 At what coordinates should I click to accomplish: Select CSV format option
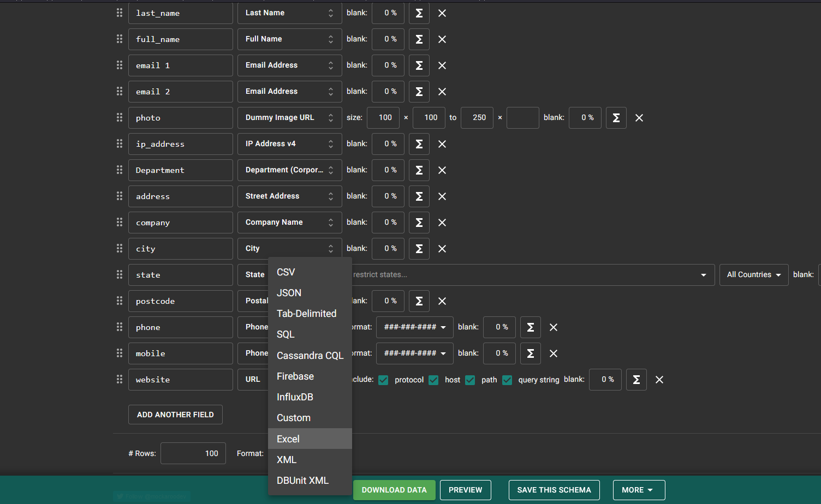[x=310, y=272]
